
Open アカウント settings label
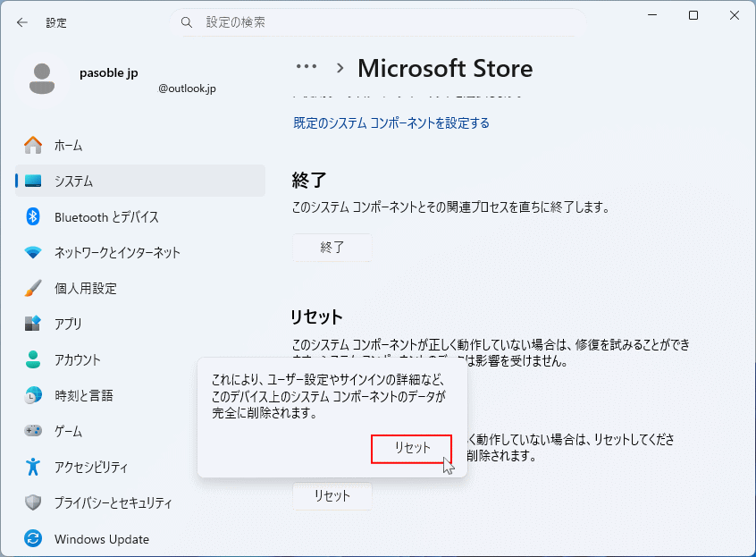click(x=78, y=359)
